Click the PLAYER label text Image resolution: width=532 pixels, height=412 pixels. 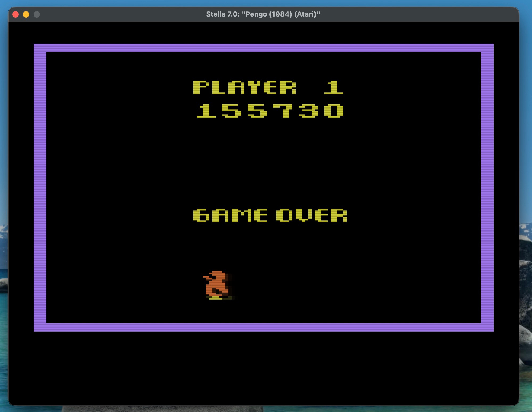click(x=244, y=87)
